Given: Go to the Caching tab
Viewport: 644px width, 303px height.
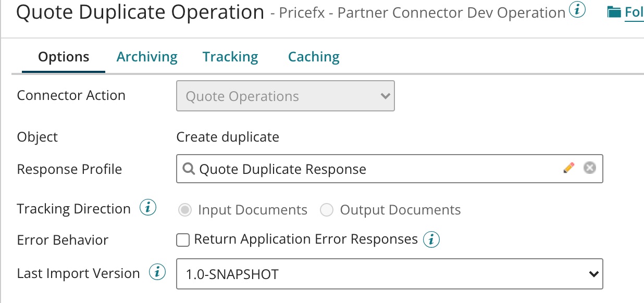Looking at the screenshot, I should [314, 57].
